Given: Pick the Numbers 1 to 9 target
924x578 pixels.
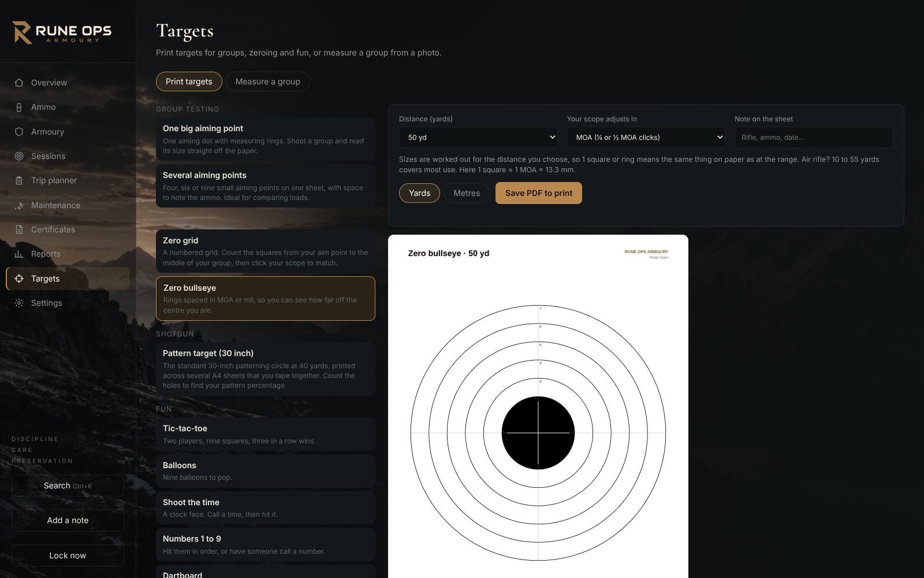Looking at the screenshot, I should click(266, 544).
